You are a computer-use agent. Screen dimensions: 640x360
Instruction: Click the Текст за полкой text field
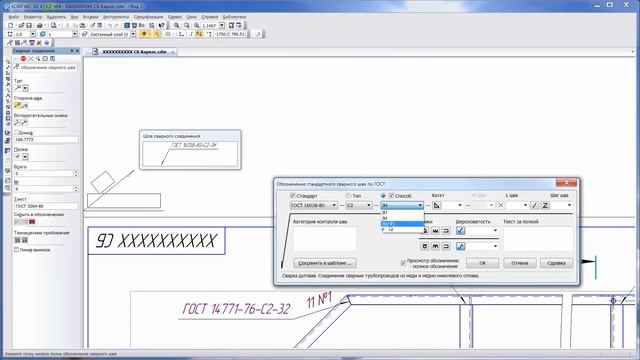538,239
